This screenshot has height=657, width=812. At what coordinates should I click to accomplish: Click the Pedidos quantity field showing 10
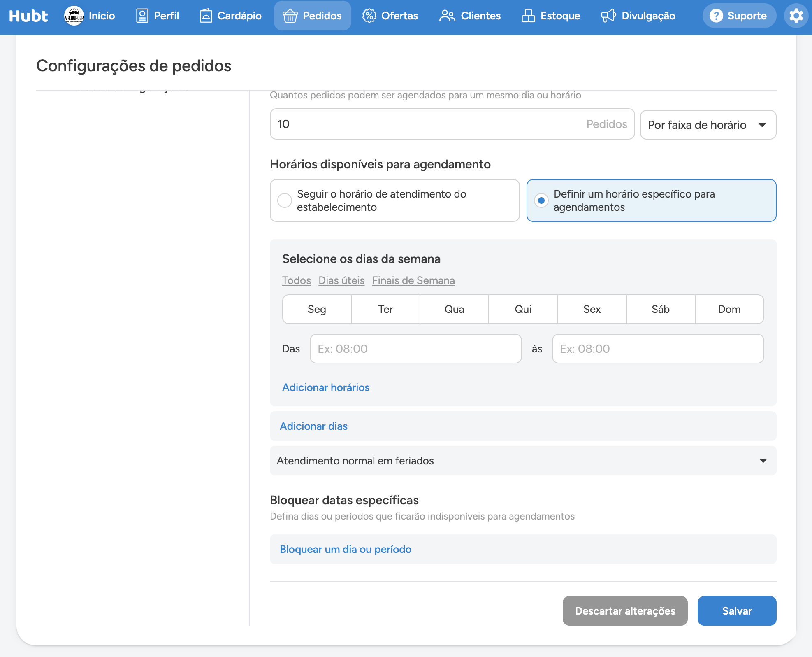point(452,124)
